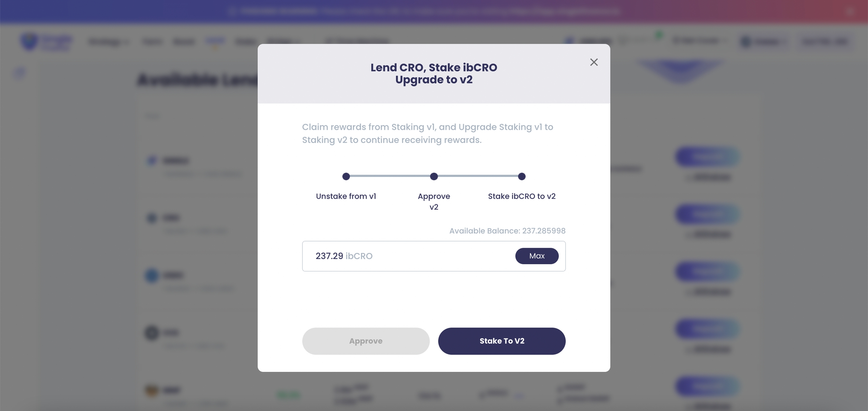Click the "Stake ibCRO to v2" step label
Screen dimensions: 868x411
click(x=521, y=196)
